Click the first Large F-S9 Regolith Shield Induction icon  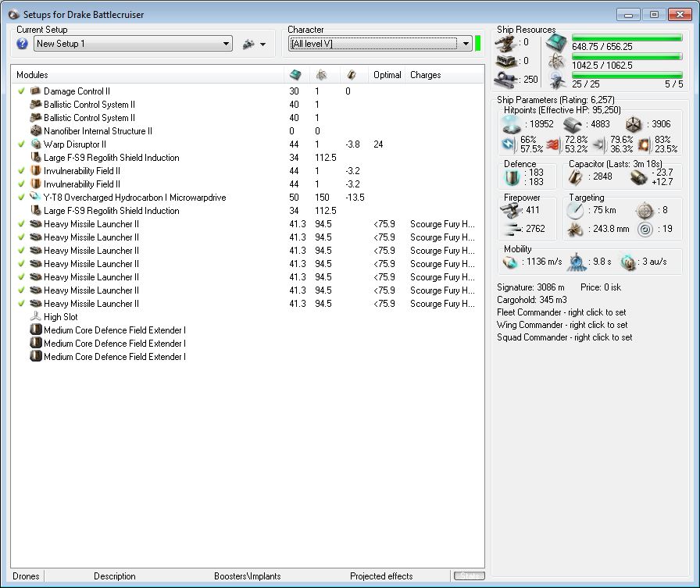pos(35,158)
